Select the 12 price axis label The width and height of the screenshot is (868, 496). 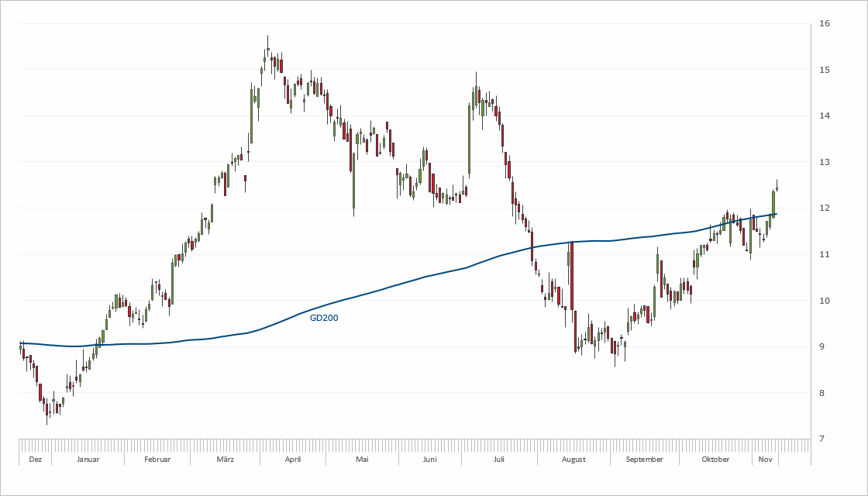pyautogui.click(x=825, y=208)
